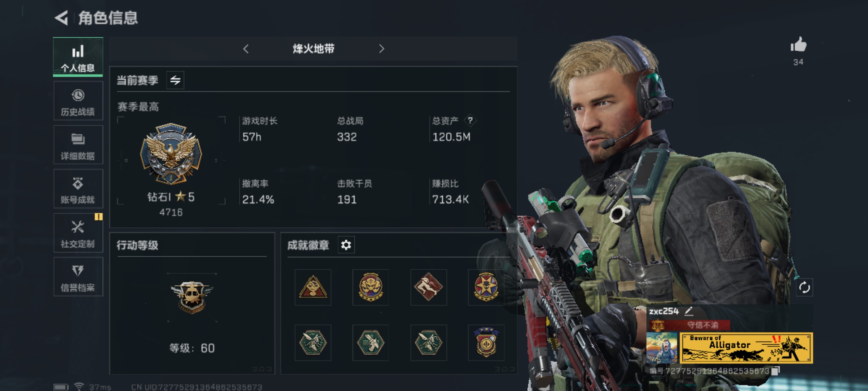
Task: Click the character rotate refresh icon
Action: 804,287
